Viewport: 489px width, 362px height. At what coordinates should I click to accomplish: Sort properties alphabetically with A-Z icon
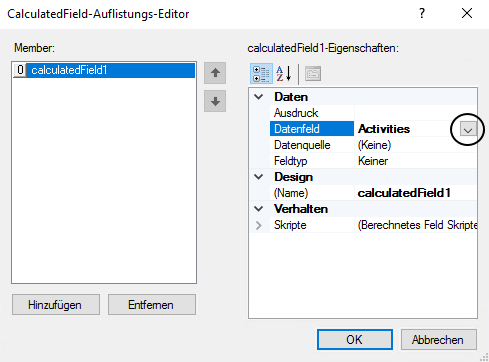pyautogui.click(x=284, y=73)
